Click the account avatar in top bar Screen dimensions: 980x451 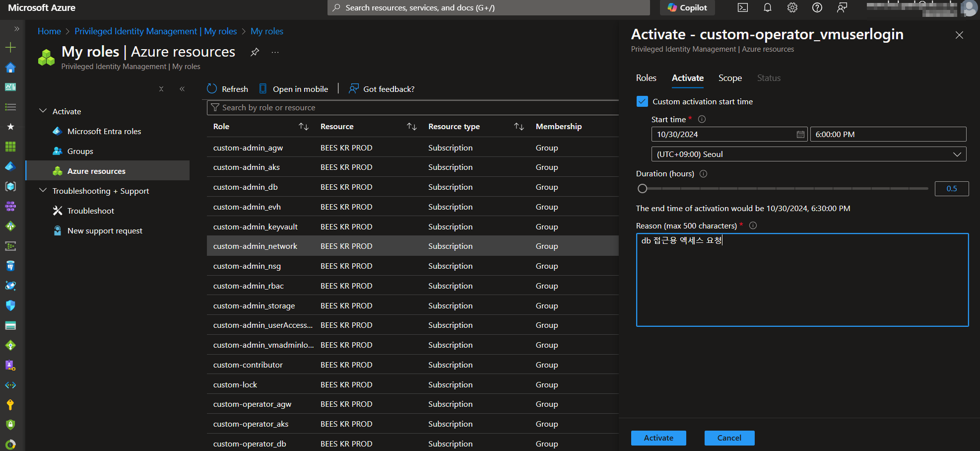tap(969, 8)
